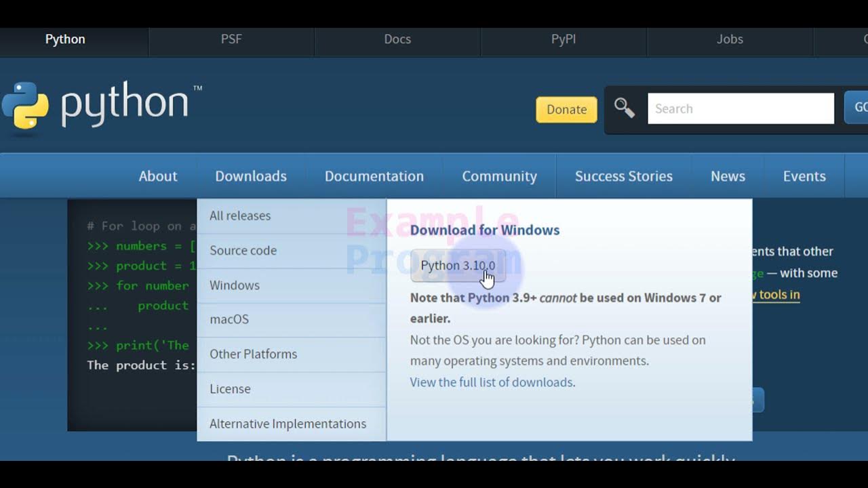Select All releases in Downloads dropdown
Screen dimensions: 868x488
tap(292, 216)
